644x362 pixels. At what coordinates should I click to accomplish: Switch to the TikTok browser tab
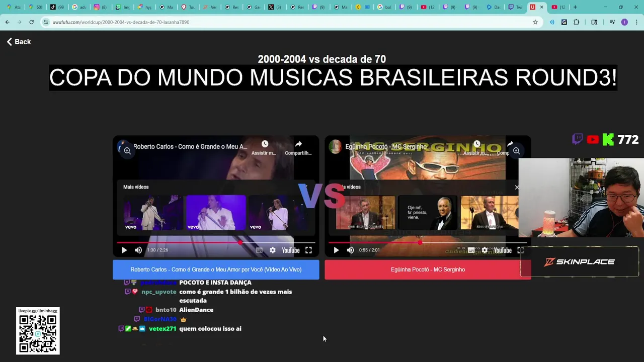[57, 7]
